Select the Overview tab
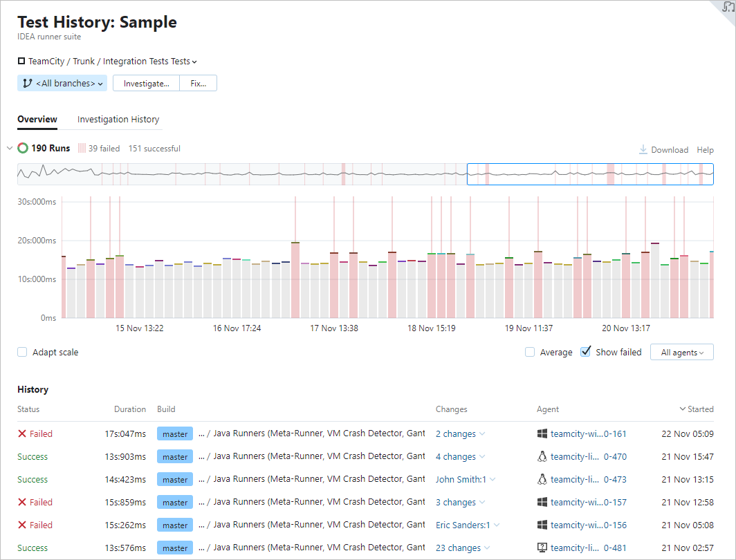Screen dimensions: 736x560 click(x=37, y=119)
